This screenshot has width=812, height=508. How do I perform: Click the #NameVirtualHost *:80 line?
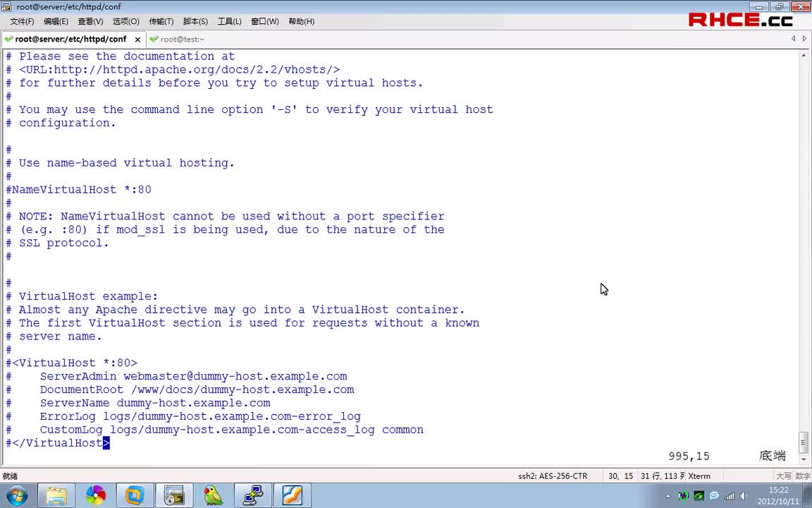pos(78,190)
